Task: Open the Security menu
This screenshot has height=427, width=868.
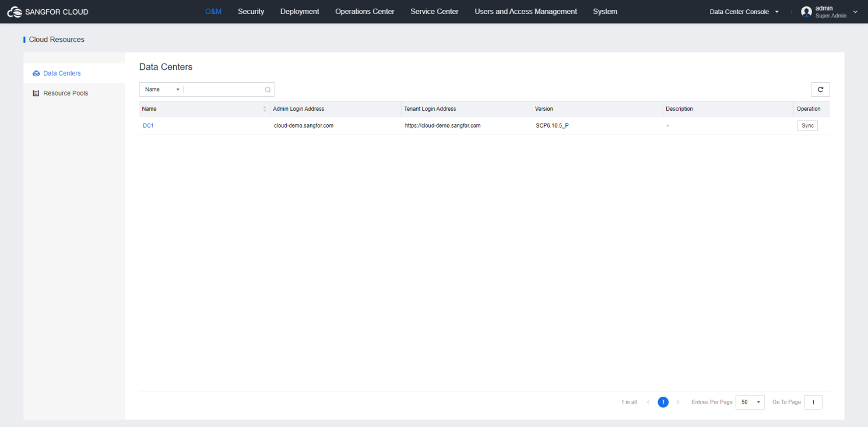Action: click(251, 12)
